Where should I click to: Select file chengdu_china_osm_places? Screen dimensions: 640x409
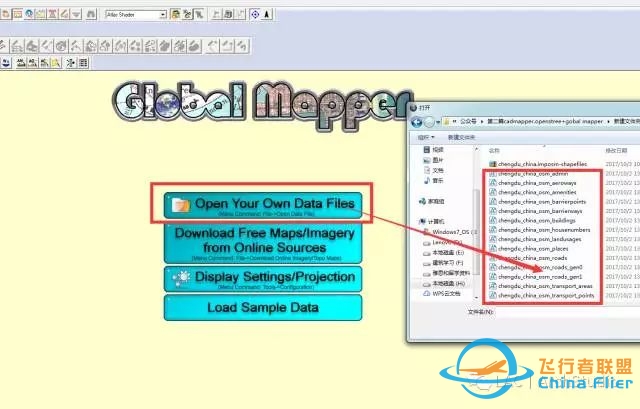(x=529, y=249)
